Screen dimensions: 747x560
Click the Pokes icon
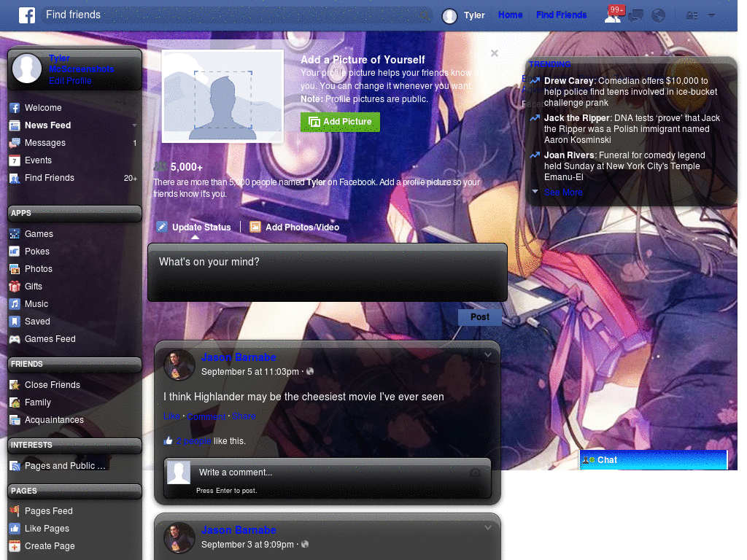[x=15, y=252]
